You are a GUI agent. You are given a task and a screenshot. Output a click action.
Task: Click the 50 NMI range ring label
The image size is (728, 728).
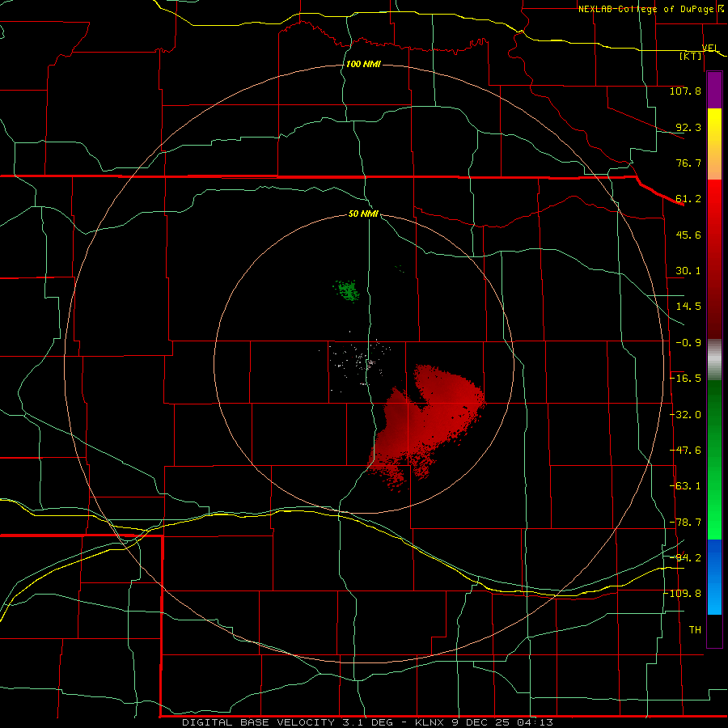[x=363, y=214]
